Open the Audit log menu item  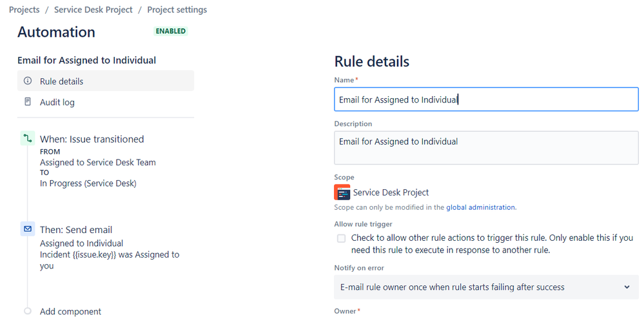[106, 101]
